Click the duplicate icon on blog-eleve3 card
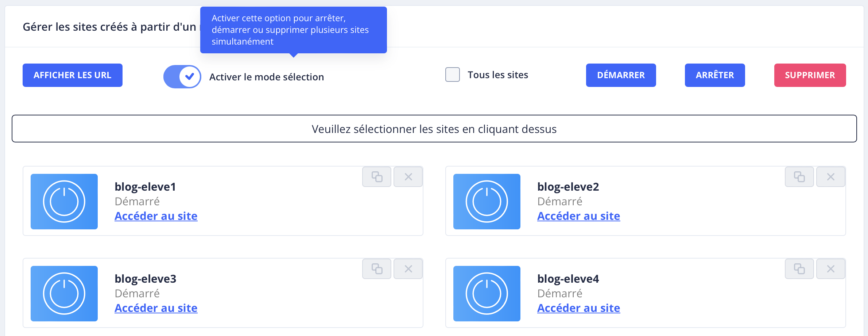 [377, 269]
